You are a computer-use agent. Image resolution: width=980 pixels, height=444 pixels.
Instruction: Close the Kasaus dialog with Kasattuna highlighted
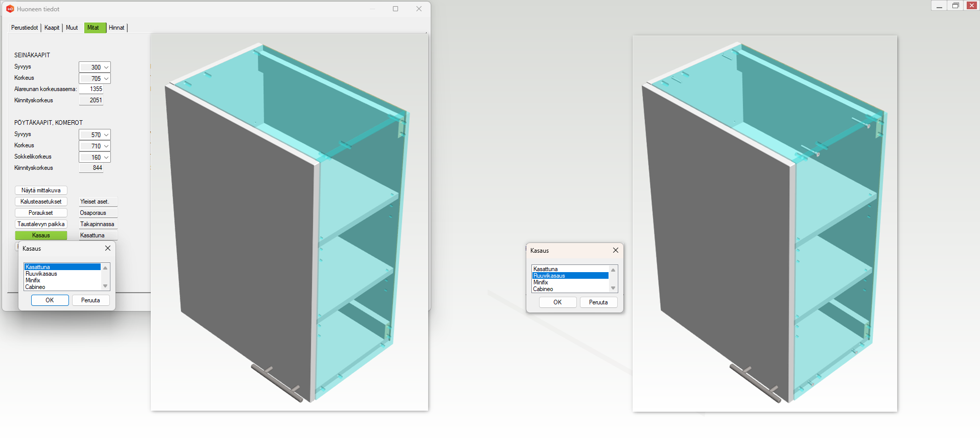pyautogui.click(x=108, y=248)
